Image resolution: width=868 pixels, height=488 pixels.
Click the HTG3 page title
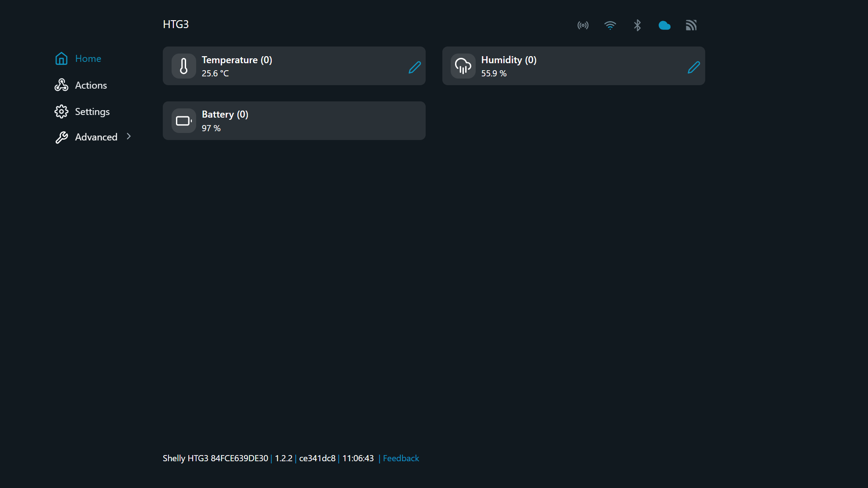176,24
